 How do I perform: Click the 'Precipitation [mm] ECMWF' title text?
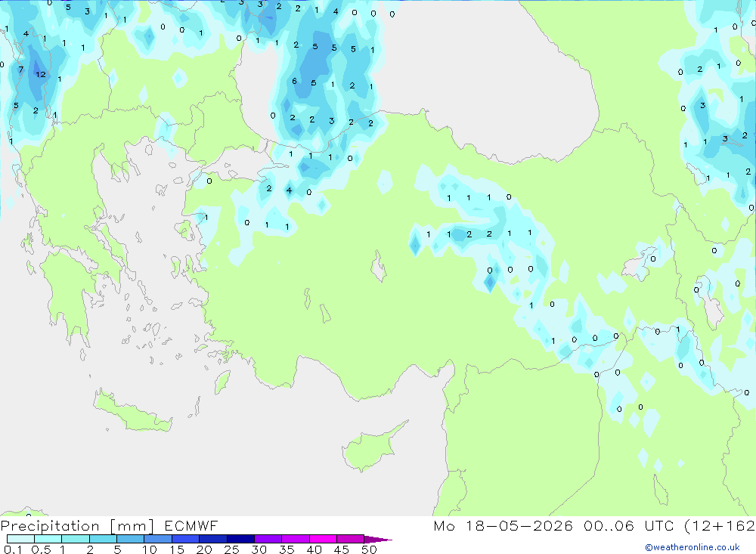(109, 526)
